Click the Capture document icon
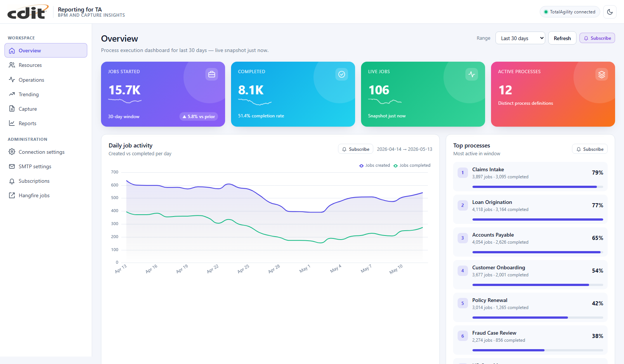Viewport: 624px width, 364px height. point(12,108)
